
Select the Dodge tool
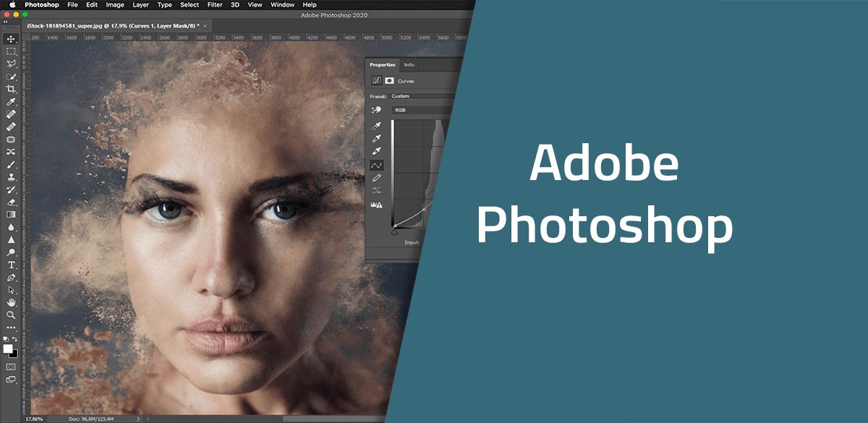click(x=11, y=252)
